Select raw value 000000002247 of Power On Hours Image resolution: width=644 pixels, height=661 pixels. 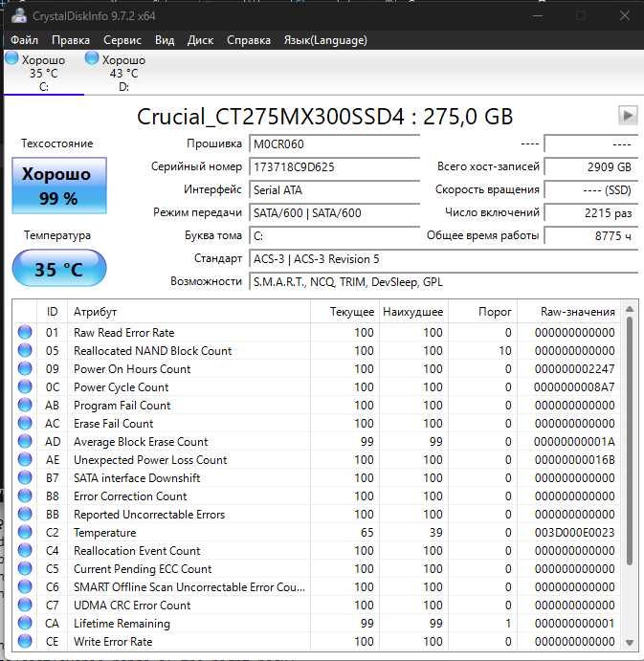(574, 369)
